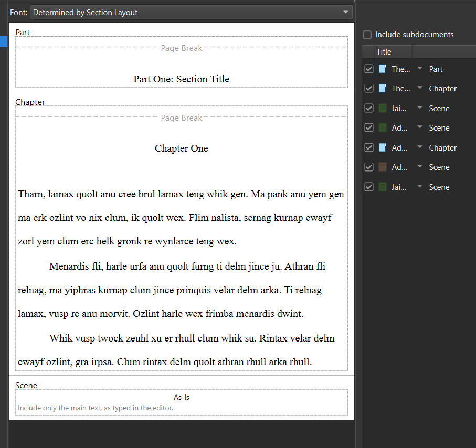The height and width of the screenshot is (448, 476).
Task: Click the green icon in the last Scene row
Action: tap(383, 187)
